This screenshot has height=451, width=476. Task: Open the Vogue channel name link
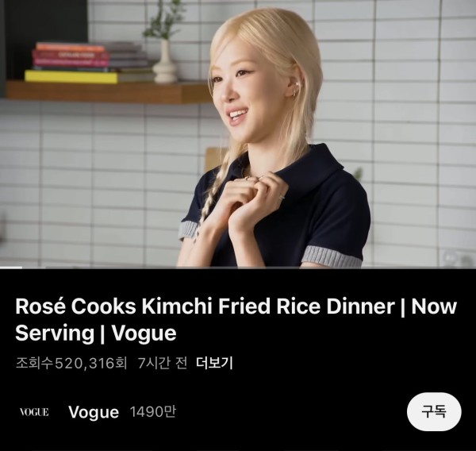pos(94,412)
